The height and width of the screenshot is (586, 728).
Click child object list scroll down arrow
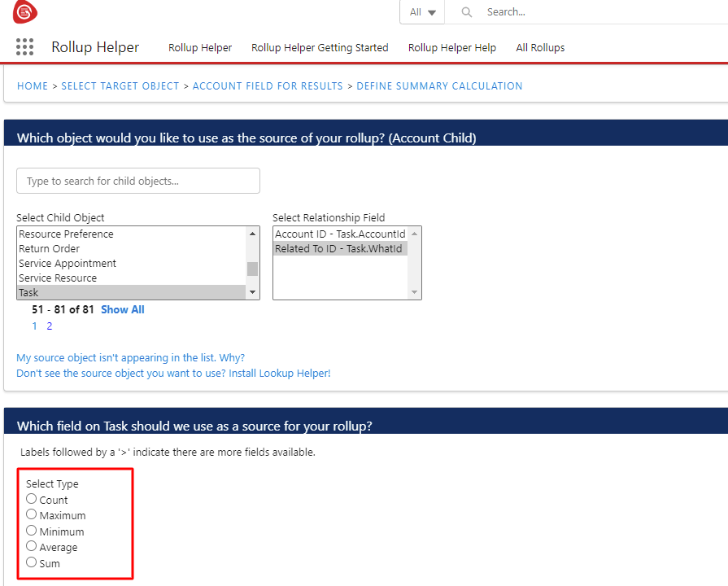[x=253, y=292]
